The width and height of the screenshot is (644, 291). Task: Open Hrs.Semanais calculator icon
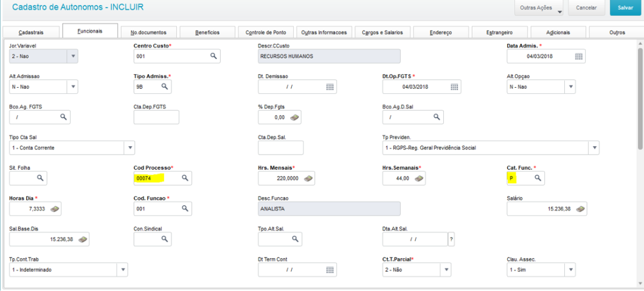[420, 178]
